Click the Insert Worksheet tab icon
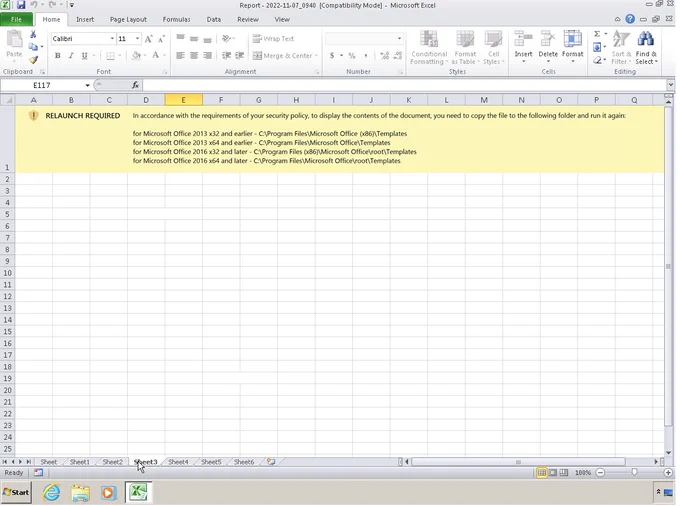Viewport: 680px width, 506px height. 271,462
